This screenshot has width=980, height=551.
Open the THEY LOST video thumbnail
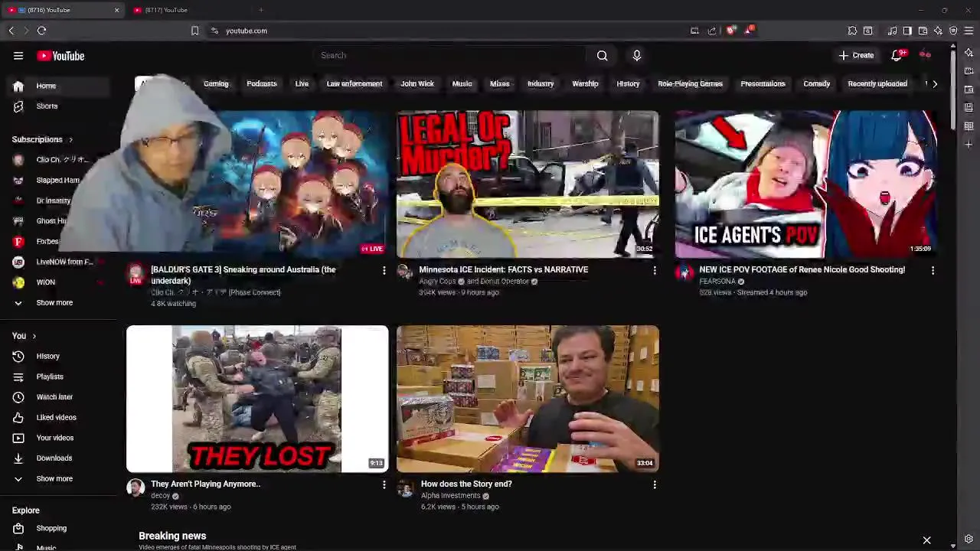[x=257, y=399]
